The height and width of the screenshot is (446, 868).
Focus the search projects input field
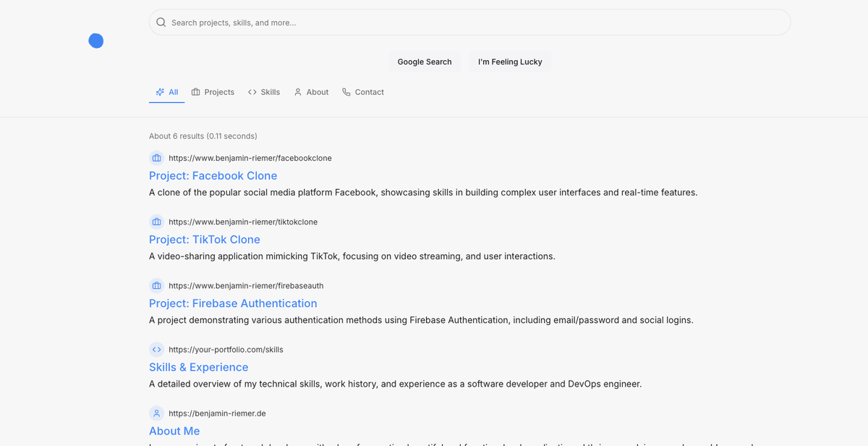click(x=470, y=22)
